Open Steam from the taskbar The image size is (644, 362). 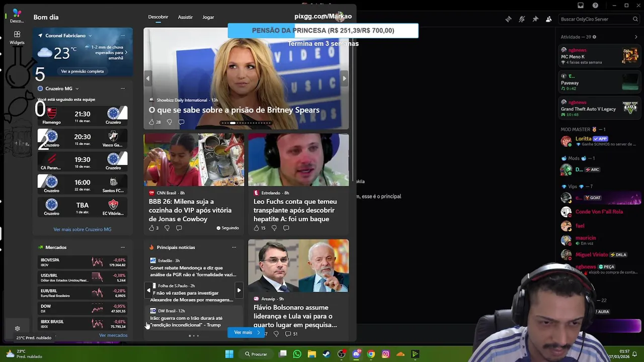[327, 354]
